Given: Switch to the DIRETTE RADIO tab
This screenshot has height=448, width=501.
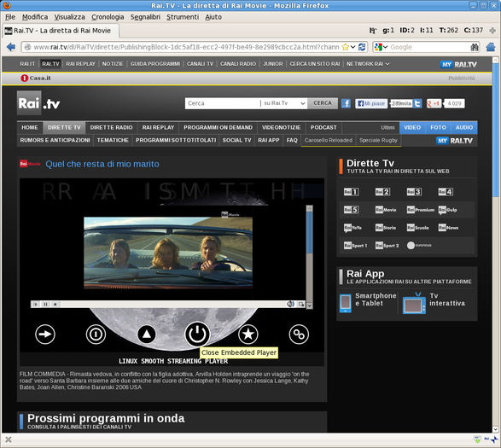Looking at the screenshot, I should [111, 127].
